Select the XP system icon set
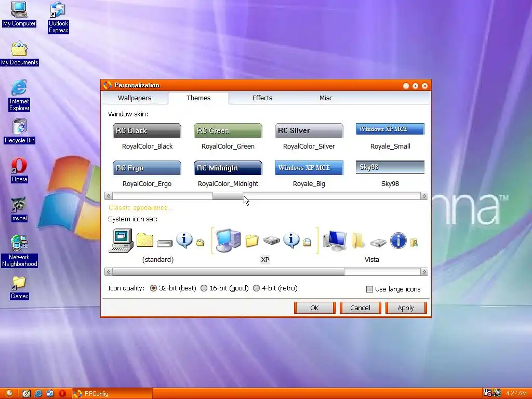Image resolution: width=532 pixels, height=399 pixels. [x=265, y=246]
